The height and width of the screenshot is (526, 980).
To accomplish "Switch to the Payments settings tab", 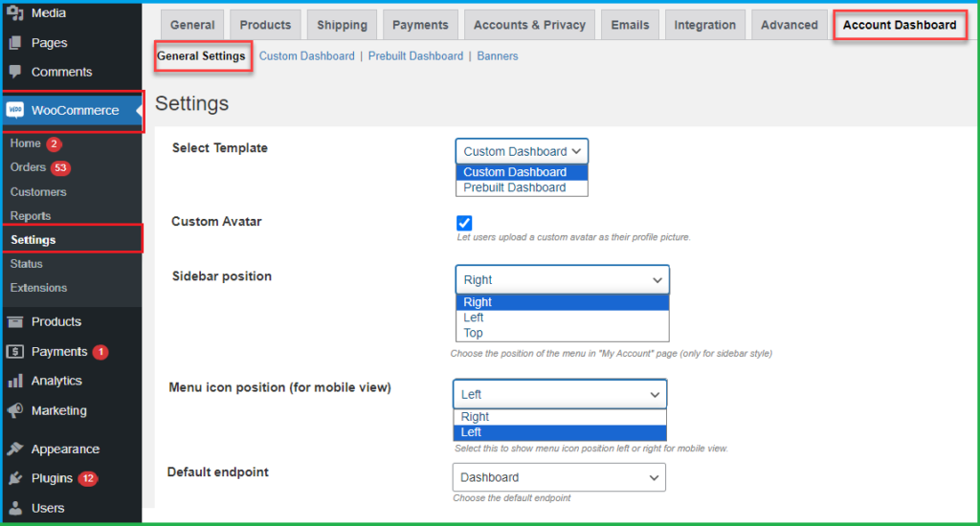I will click(x=420, y=25).
